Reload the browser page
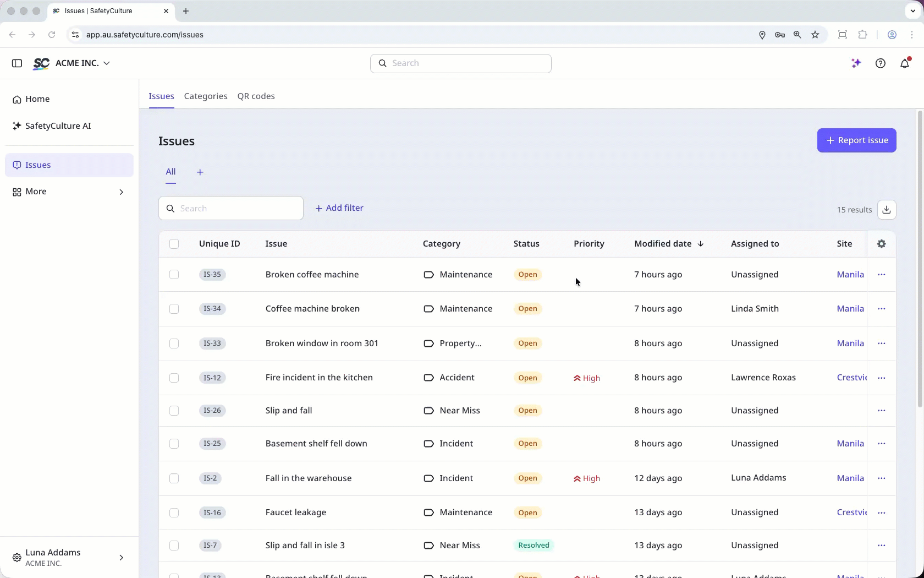924x578 pixels. click(x=52, y=35)
